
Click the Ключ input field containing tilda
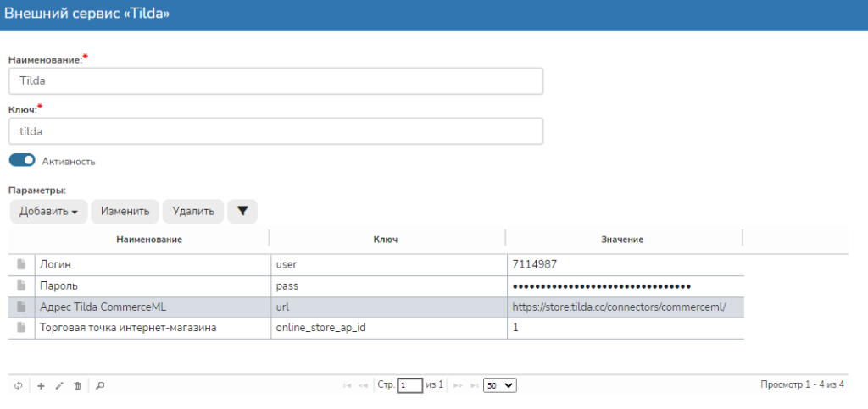point(275,131)
